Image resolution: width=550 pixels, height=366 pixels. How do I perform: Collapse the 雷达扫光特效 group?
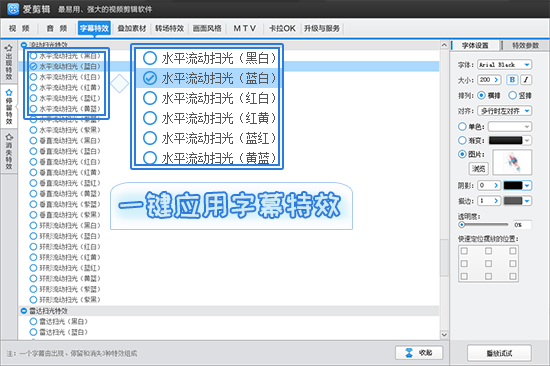tap(24, 311)
